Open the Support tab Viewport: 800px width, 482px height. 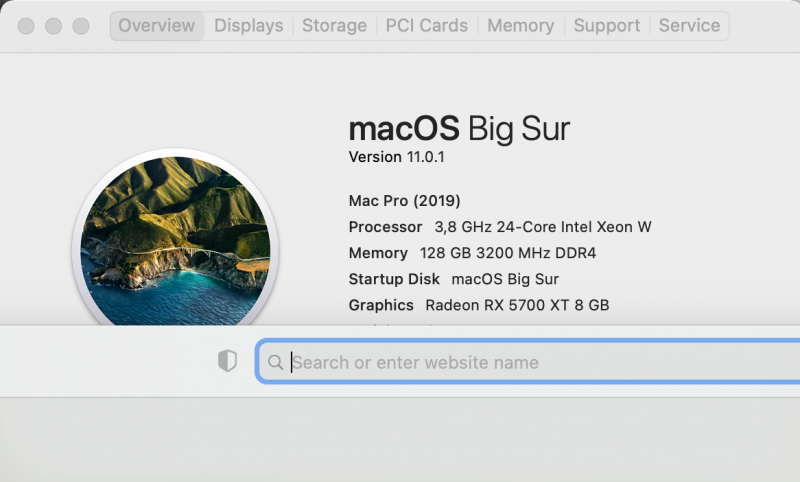606,26
